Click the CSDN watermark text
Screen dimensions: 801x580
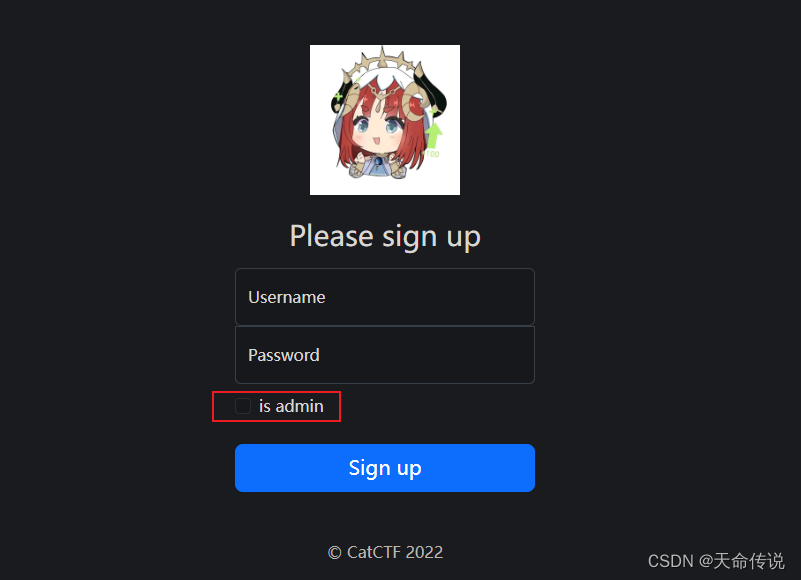click(x=716, y=561)
